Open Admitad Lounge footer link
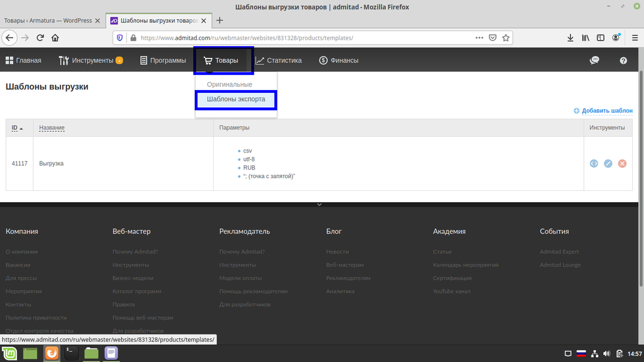The width and height of the screenshot is (644, 362). click(x=560, y=265)
